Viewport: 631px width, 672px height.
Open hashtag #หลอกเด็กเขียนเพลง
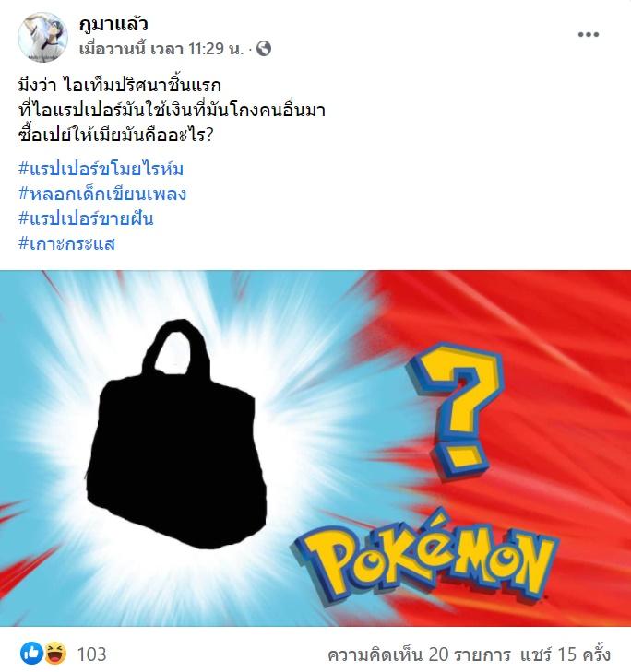pos(102,194)
